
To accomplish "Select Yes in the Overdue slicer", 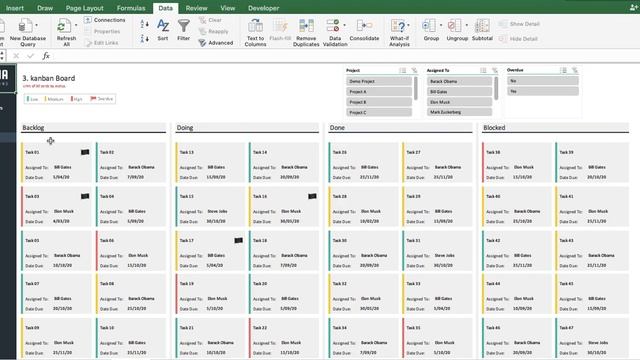I will point(543,91).
